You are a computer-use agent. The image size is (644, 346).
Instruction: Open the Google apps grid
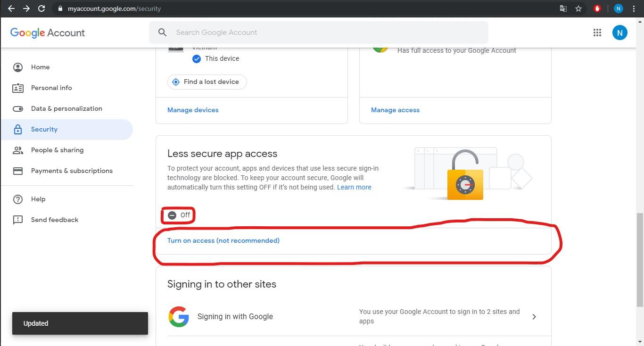coord(597,33)
